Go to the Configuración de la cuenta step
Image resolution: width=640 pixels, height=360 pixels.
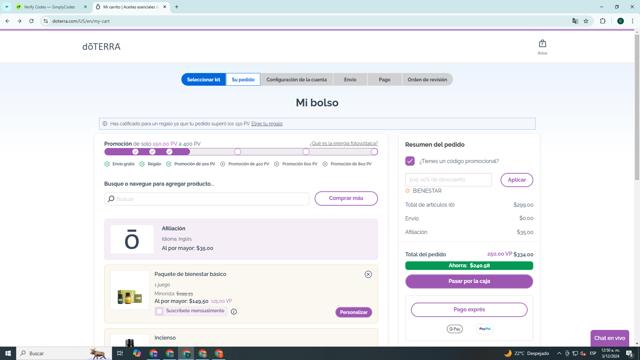[296, 80]
